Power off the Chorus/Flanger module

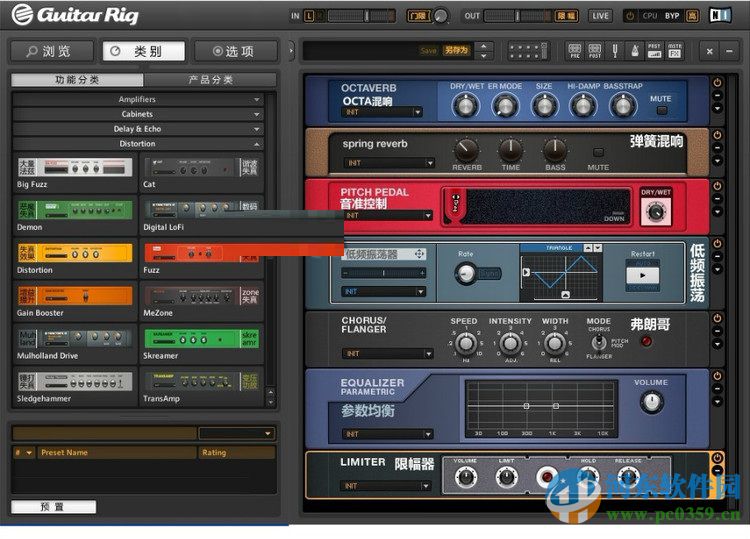pyautogui.click(x=717, y=318)
